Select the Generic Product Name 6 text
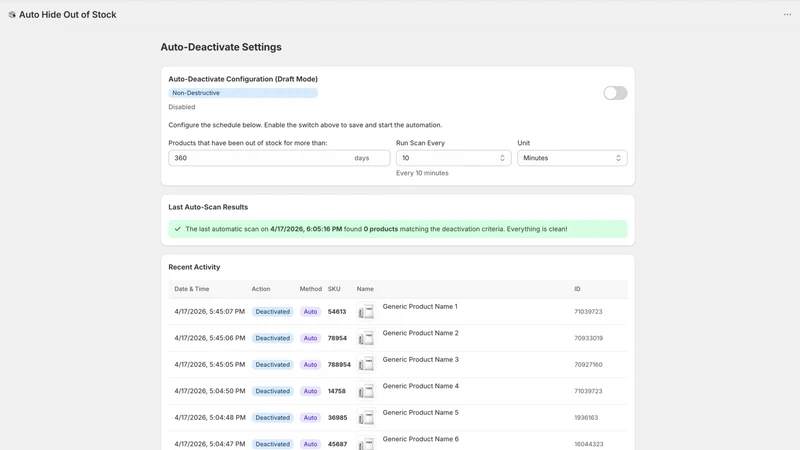This screenshot has width=800, height=450. pos(420,439)
